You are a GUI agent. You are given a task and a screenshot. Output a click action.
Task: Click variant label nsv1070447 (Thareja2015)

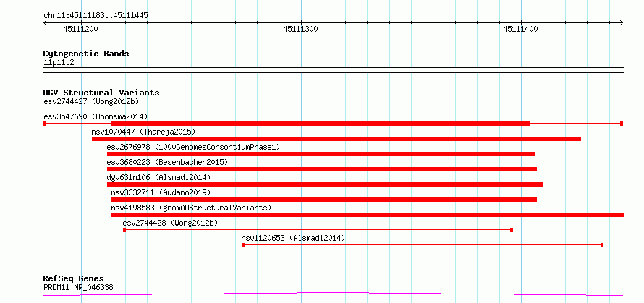click(x=143, y=132)
